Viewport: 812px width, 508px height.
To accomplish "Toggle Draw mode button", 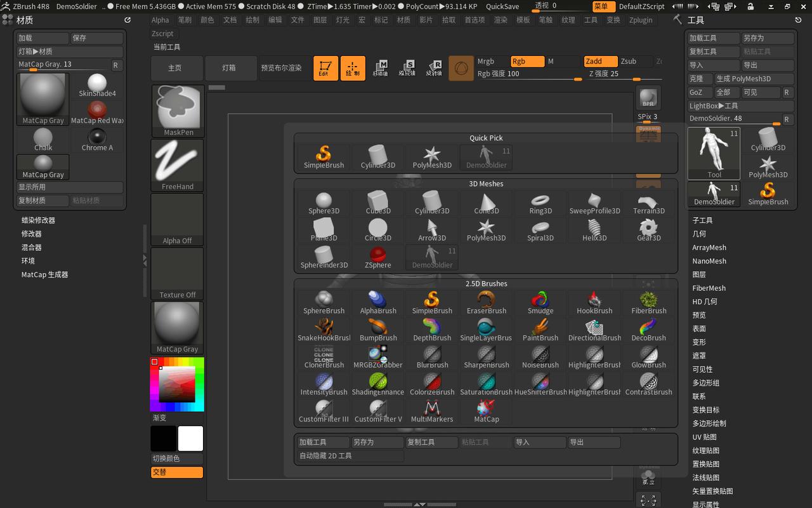I will pos(353,68).
